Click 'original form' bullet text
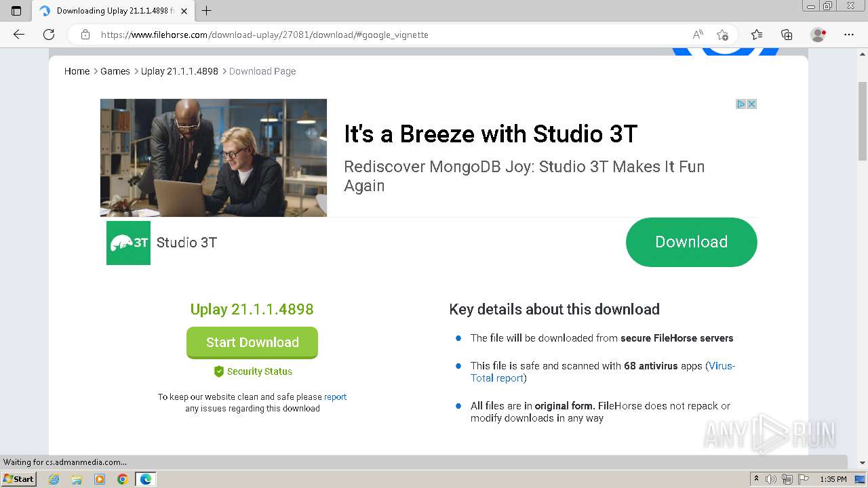 [564, 406]
